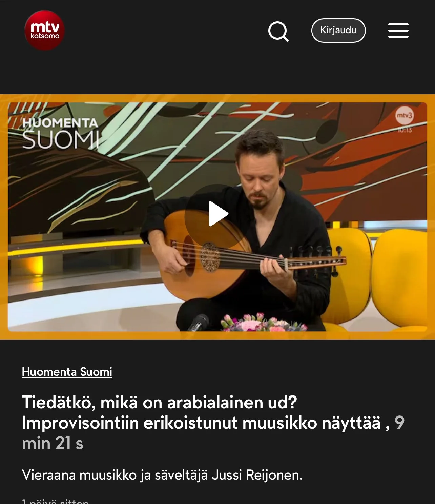This screenshot has width=435, height=504.
Task: Click the mtv3 channel badge on video
Action: [405, 115]
